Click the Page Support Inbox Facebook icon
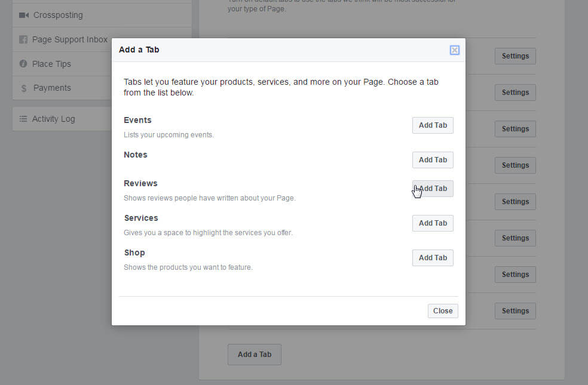588x385 pixels. (x=24, y=40)
